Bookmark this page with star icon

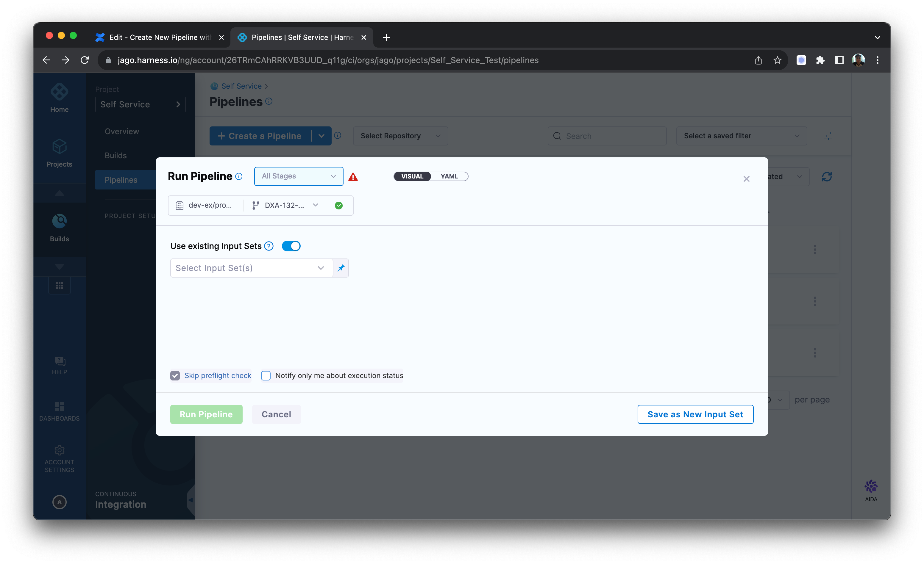777,60
